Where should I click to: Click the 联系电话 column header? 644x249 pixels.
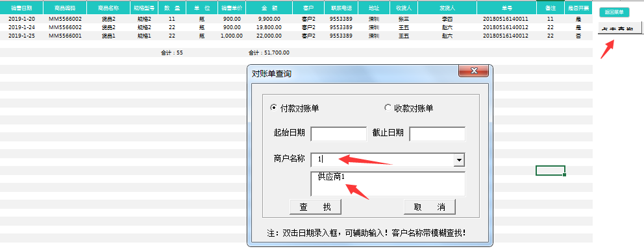pos(341,8)
